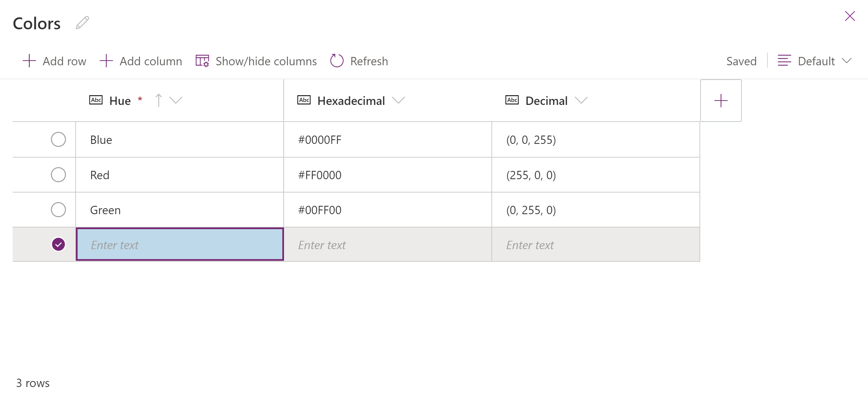Screen dimensions: 868x407
Task: Click the Show/hide columns icon
Action: click(x=202, y=61)
